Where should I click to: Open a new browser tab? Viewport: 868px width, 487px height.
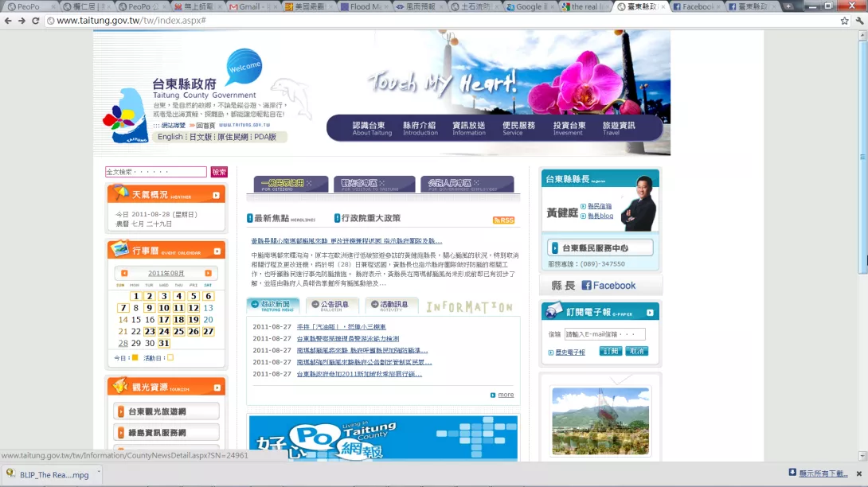[789, 6]
